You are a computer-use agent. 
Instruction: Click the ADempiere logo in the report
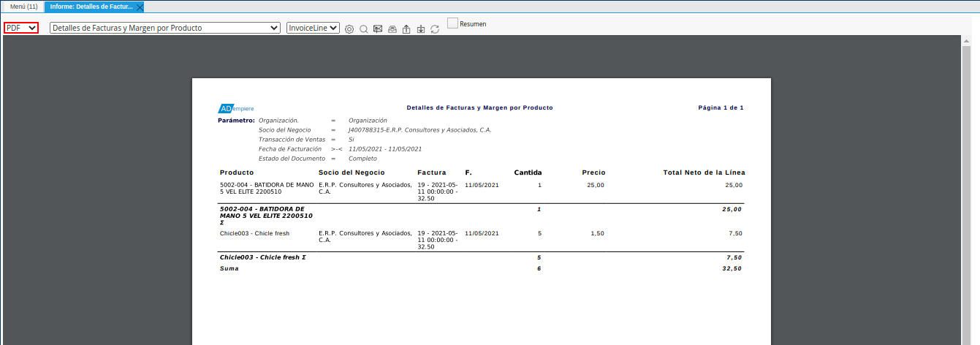point(236,107)
